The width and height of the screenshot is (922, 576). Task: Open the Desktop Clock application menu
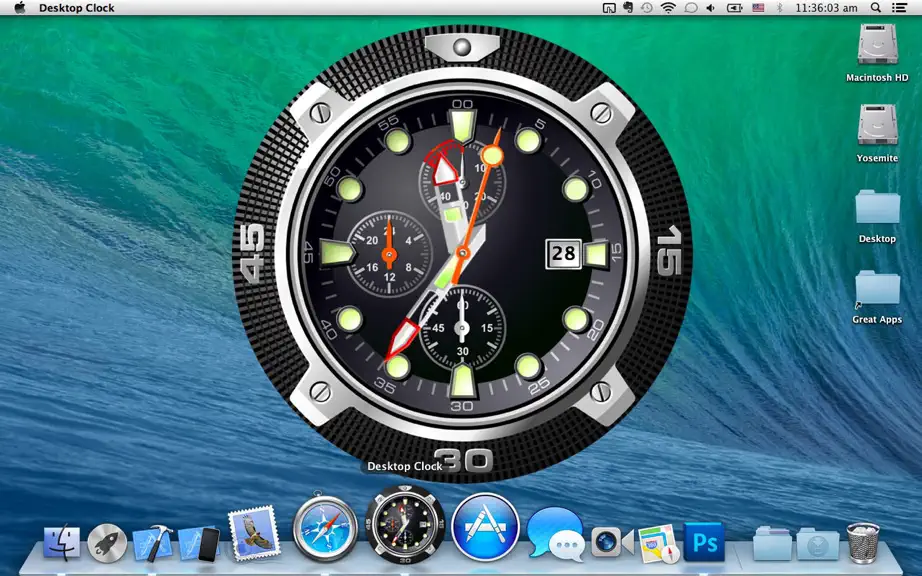[76, 8]
